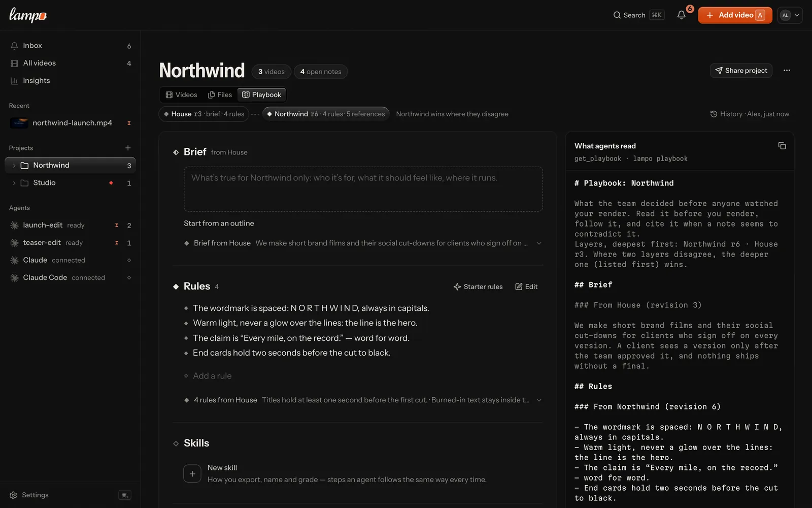Click the Skills section heading
The image size is (812, 508).
tap(196, 443)
